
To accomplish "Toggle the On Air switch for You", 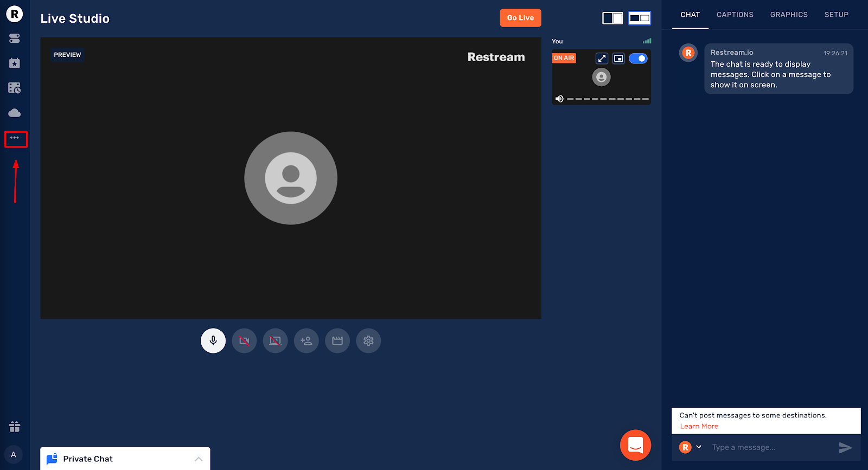I will pyautogui.click(x=638, y=59).
